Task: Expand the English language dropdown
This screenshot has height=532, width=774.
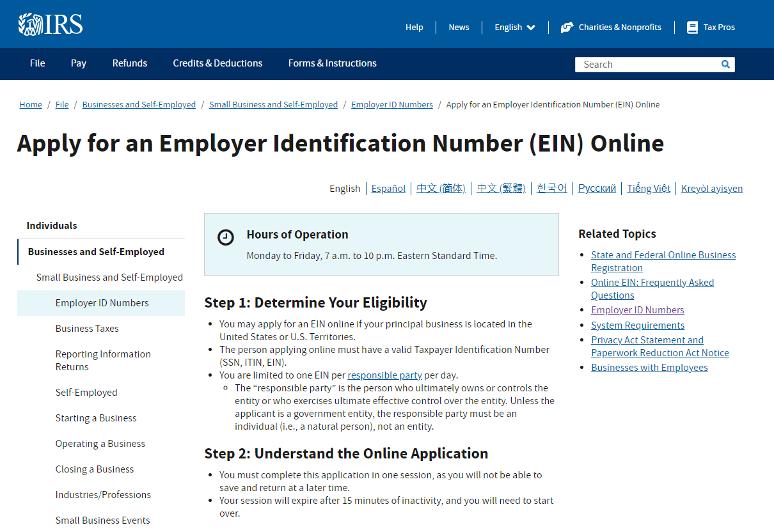Action: click(x=515, y=27)
